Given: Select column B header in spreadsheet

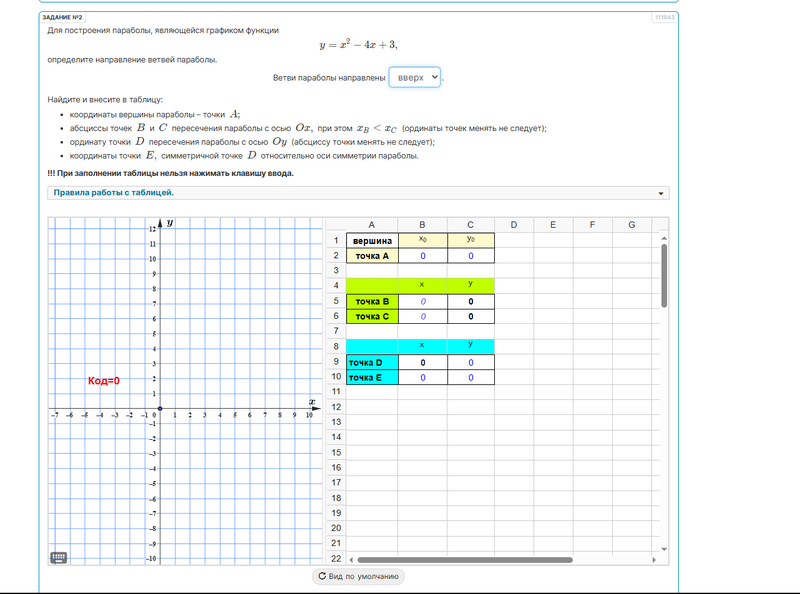Looking at the screenshot, I should [422, 225].
